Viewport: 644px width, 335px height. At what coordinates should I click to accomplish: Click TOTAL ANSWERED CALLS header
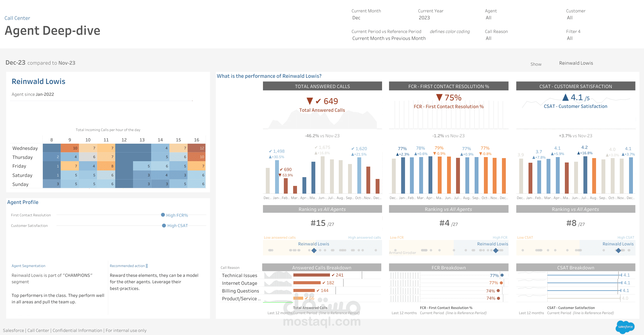(322, 86)
